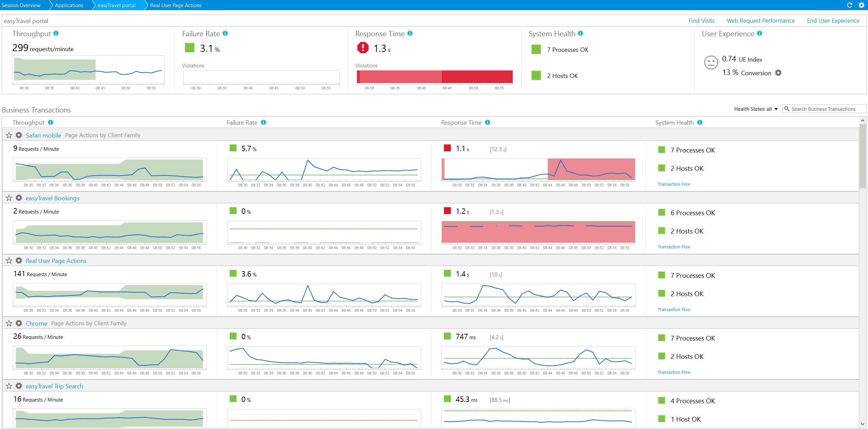The height and width of the screenshot is (429, 868).
Task: Open Chrome transaction gear settings
Action: click(x=19, y=323)
